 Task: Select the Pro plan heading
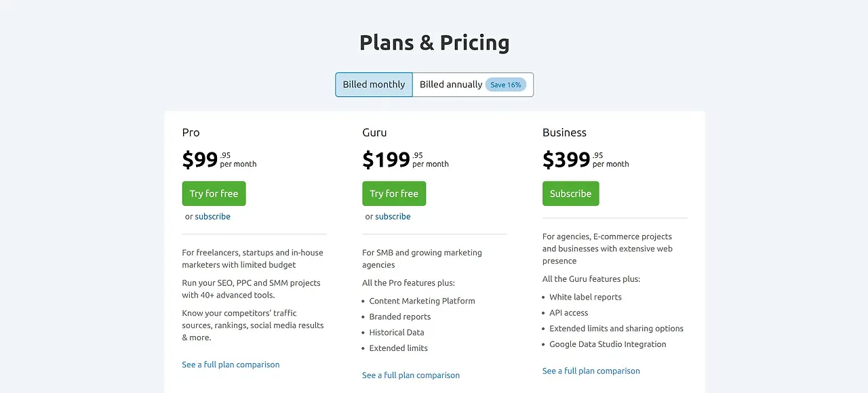[x=191, y=132]
